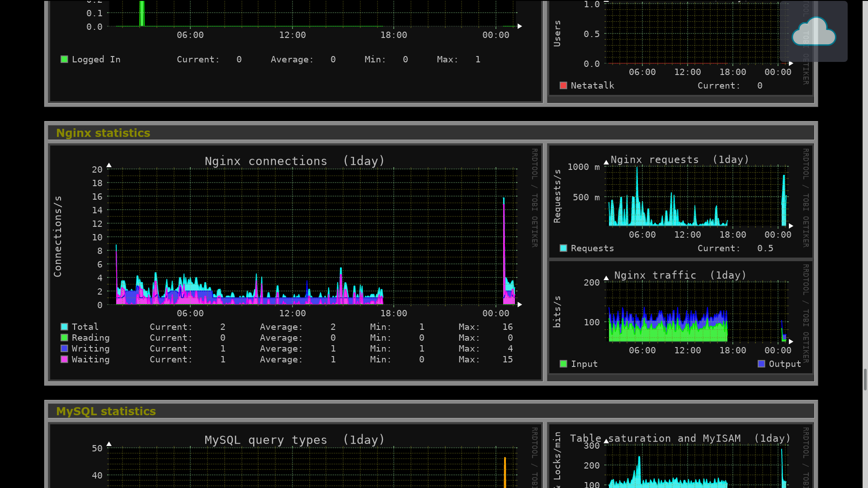Click the Nginx statistics section header
Screen dimensions: 868x488
tap(103, 133)
